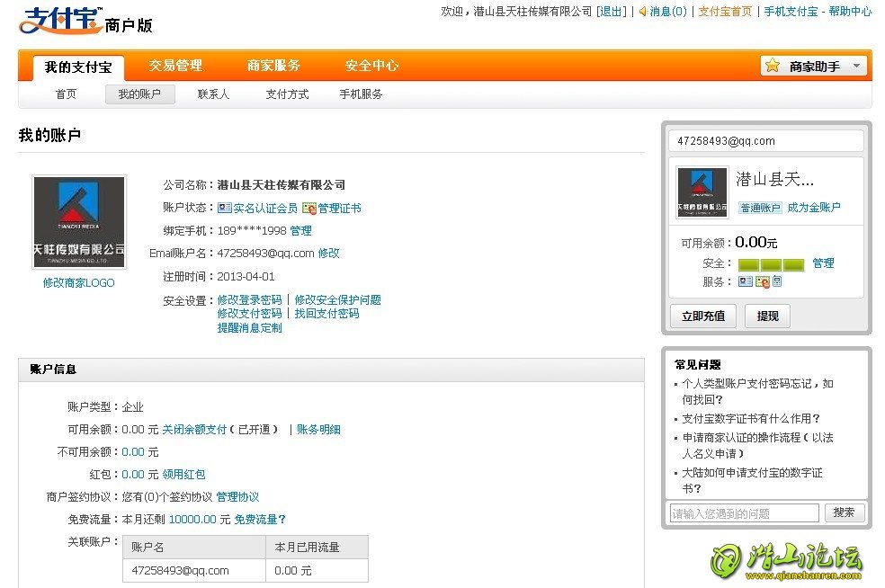Go to 支付宝首页 link
This screenshot has height=588, width=885.
pyautogui.click(x=725, y=12)
